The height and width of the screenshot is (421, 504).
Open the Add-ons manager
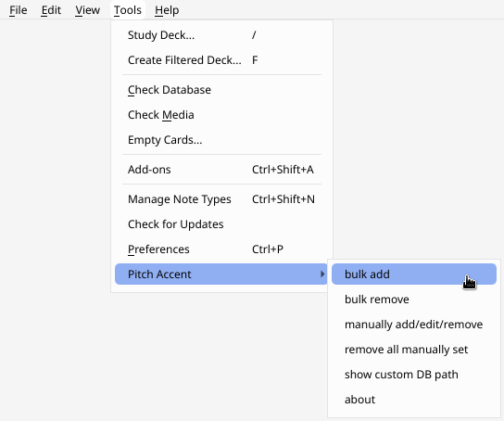[x=221, y=169]
